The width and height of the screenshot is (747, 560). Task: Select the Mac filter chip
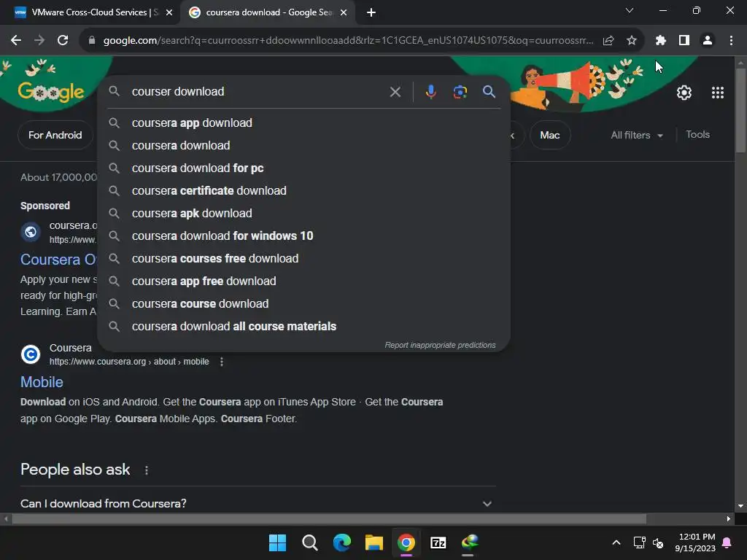click(550, 135)
